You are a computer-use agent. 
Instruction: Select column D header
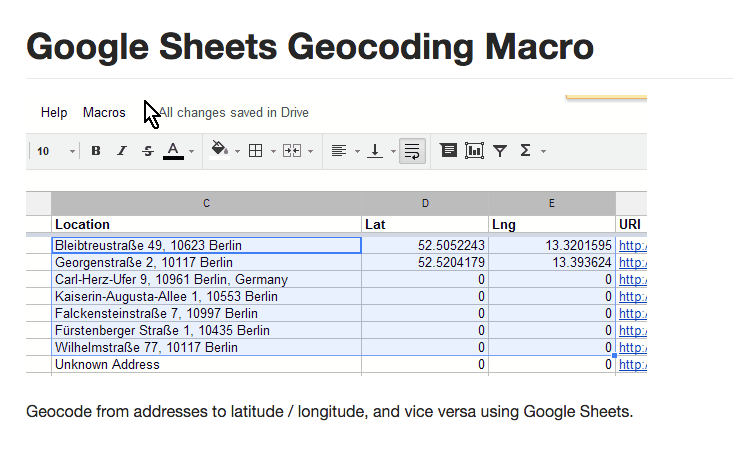pyautogui.click(x=425, y=203)
